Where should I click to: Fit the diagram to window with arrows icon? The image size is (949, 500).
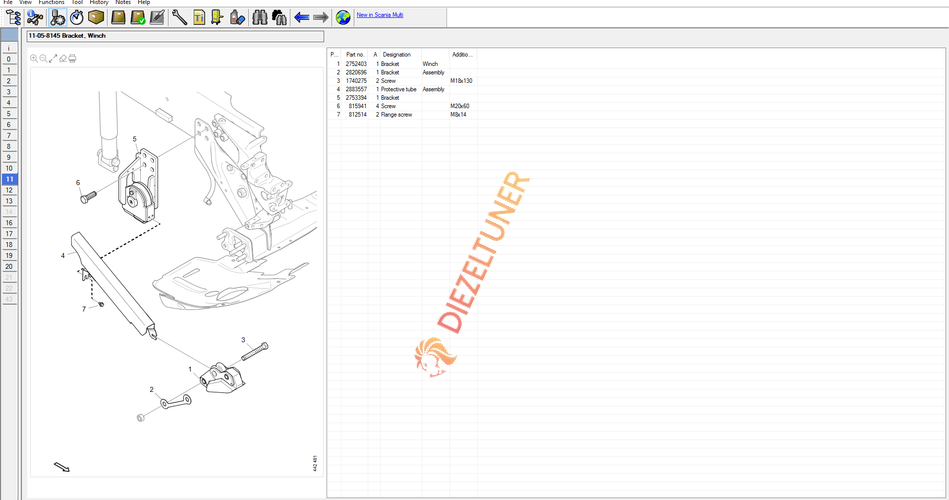pos(53,59)
